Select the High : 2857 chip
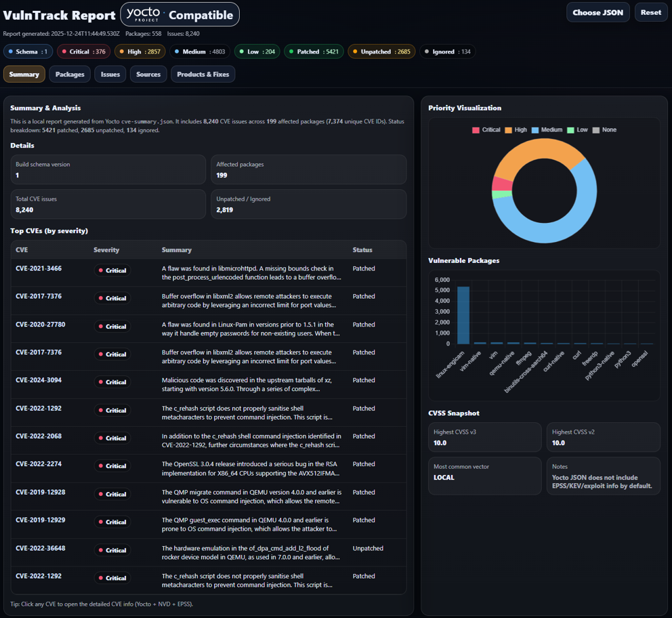 coord(140,52)
